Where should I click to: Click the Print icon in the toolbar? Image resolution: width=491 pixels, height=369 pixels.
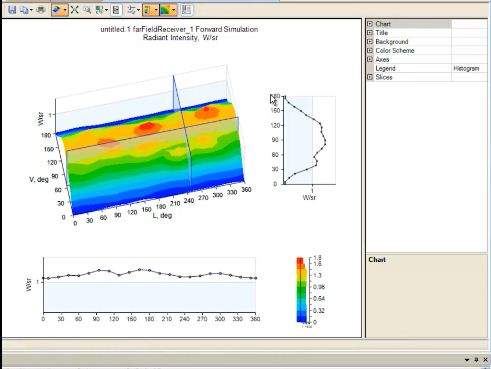(41, 10)
